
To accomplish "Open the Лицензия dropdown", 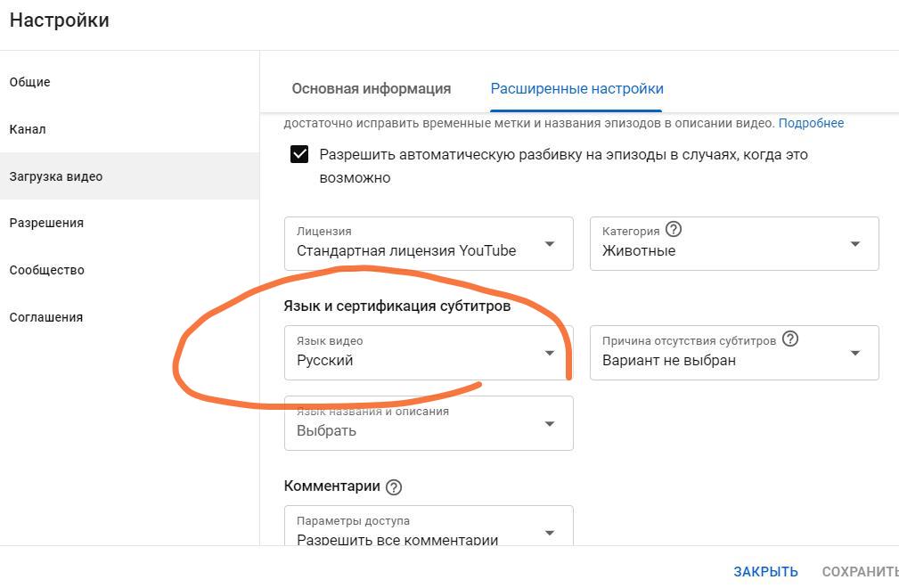I will pos(429,243).
